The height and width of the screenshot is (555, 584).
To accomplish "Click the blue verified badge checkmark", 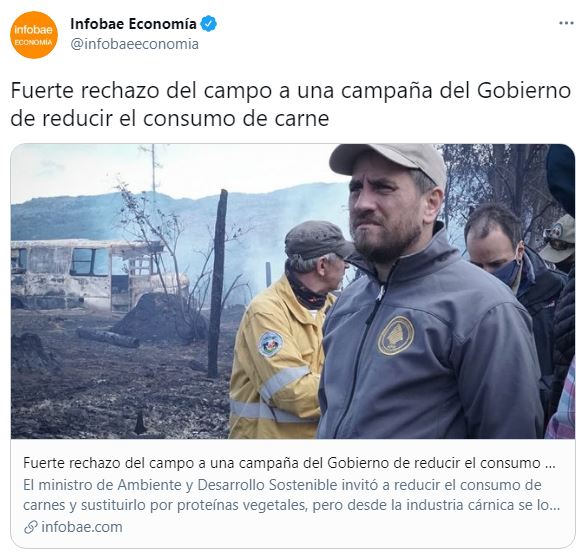I will click(209, 24).
